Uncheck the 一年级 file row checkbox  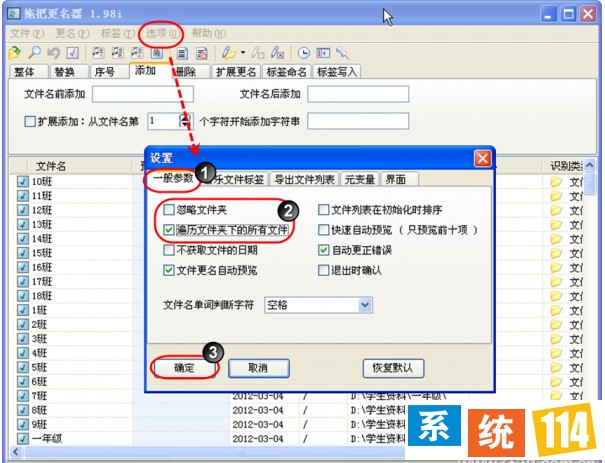click(23, 439)
